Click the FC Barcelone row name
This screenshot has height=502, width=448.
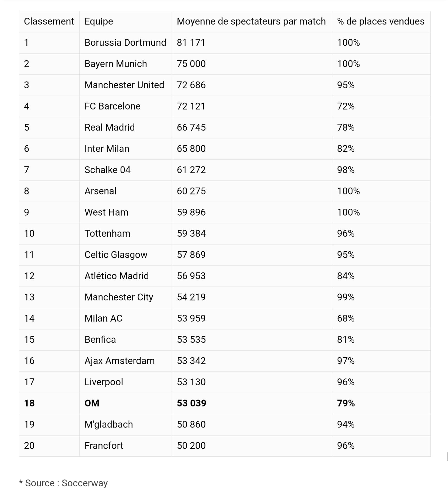tap(112, 106)
